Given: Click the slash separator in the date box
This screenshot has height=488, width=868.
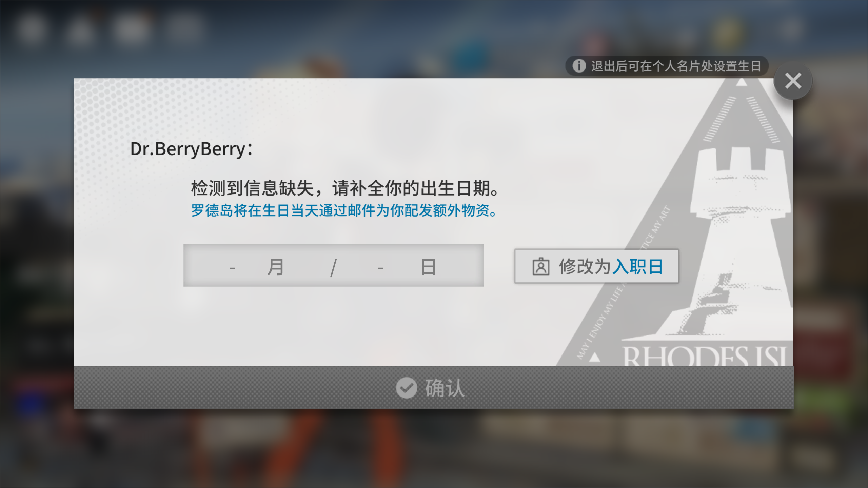Looking at the screenshot, I should click(333, 268).
